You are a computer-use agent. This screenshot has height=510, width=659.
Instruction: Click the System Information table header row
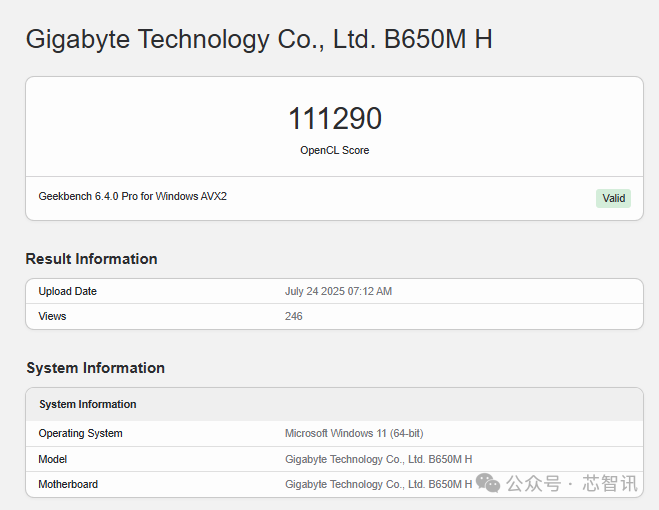(88, 404)
